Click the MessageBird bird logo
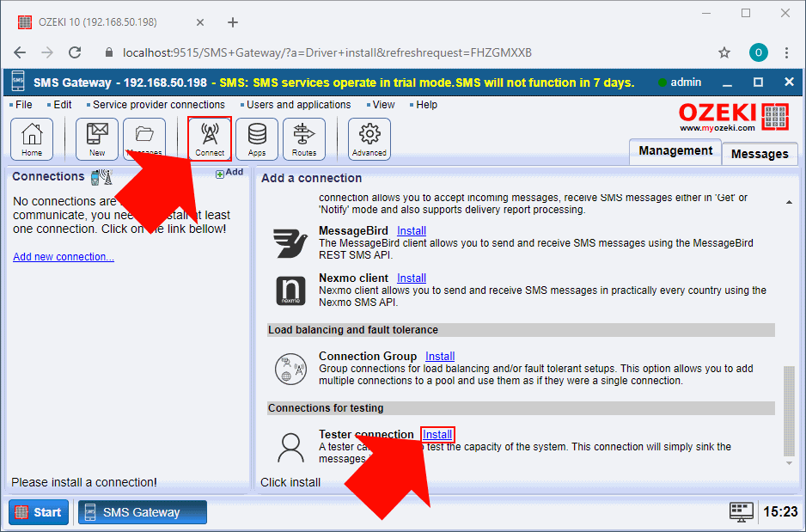 click(290, 243)
